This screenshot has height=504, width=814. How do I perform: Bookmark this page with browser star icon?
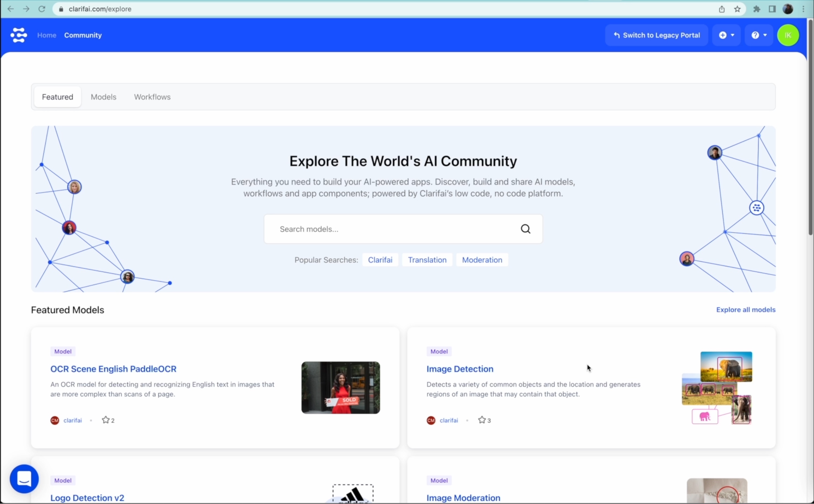pyautogui.click(x=738, y=9)
